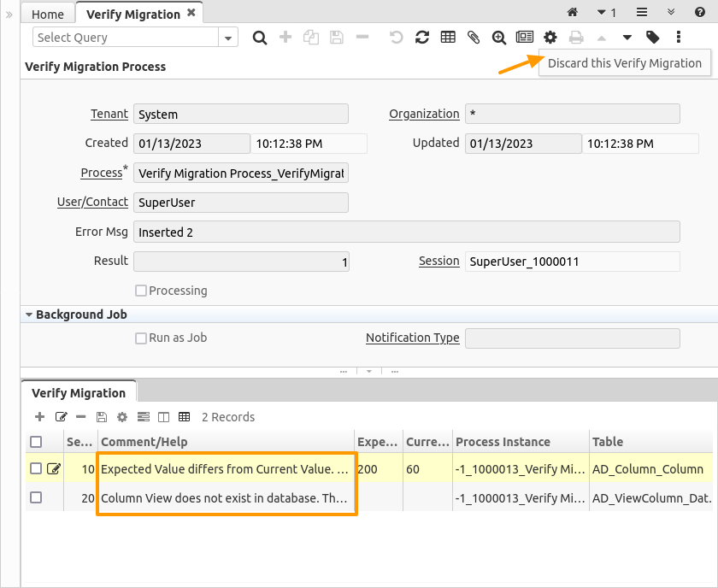
Task: Open the Process gear icon in toolbar
Action: [550, 38]
